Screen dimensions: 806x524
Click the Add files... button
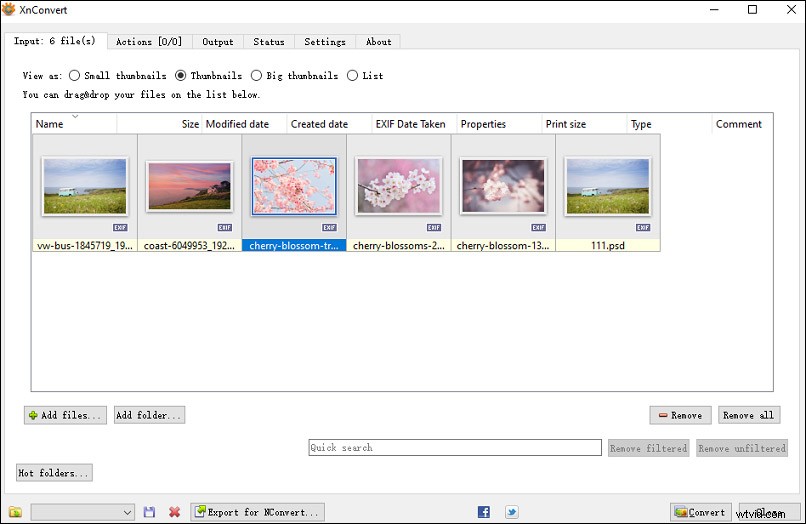point(65,415)
